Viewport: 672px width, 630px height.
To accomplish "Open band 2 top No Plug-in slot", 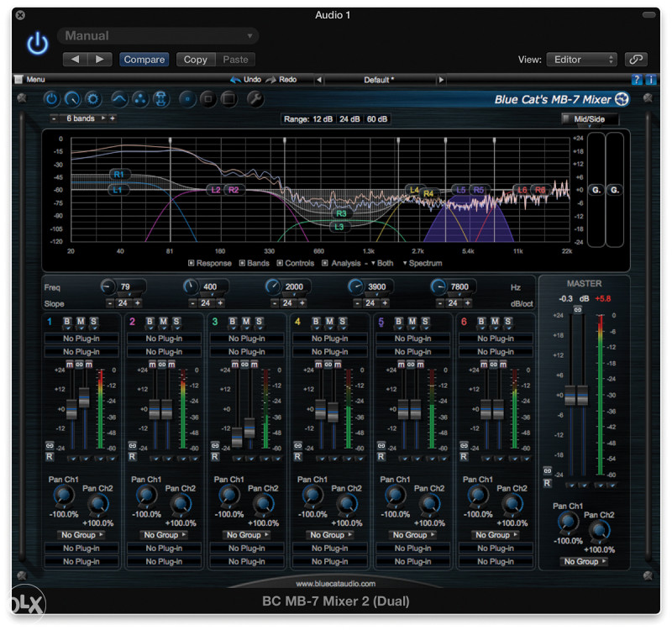I will pos(164,339).
